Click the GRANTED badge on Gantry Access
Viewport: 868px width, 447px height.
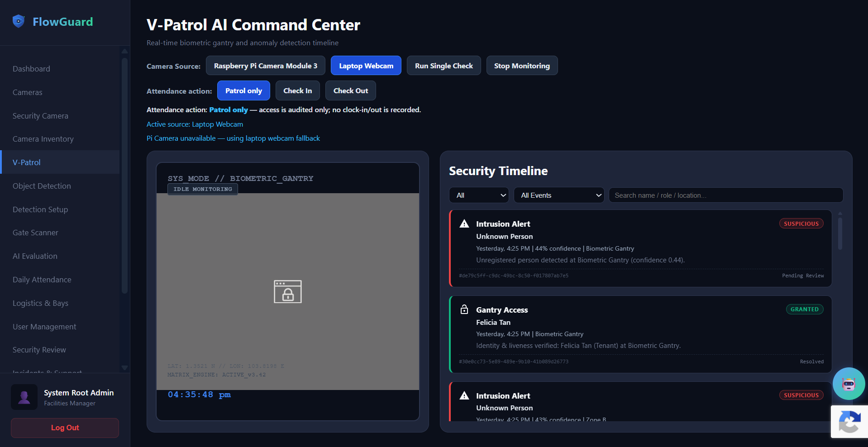point(805,309)
